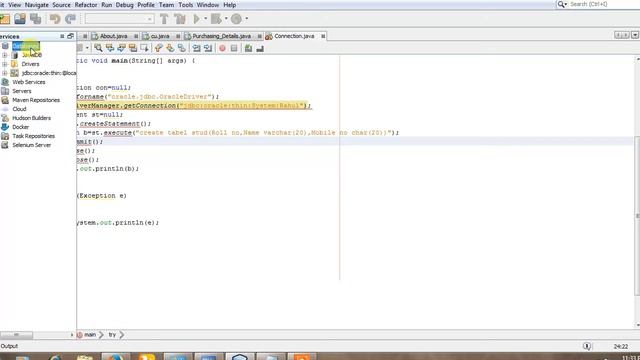Click Shift Line Right icon
Image resolution: width=640 pixels, height=360 pixels.
tap(208, 48)
